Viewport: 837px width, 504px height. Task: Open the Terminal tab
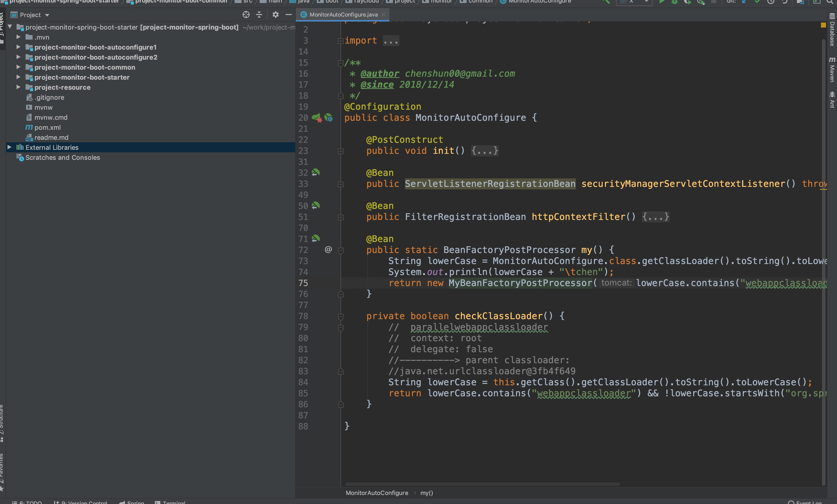coord(170,502)
